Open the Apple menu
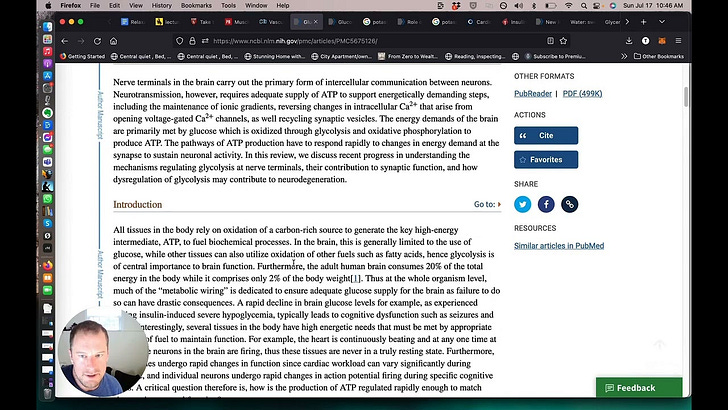This screenshot has width=728, height=410. tap(48, 6)
